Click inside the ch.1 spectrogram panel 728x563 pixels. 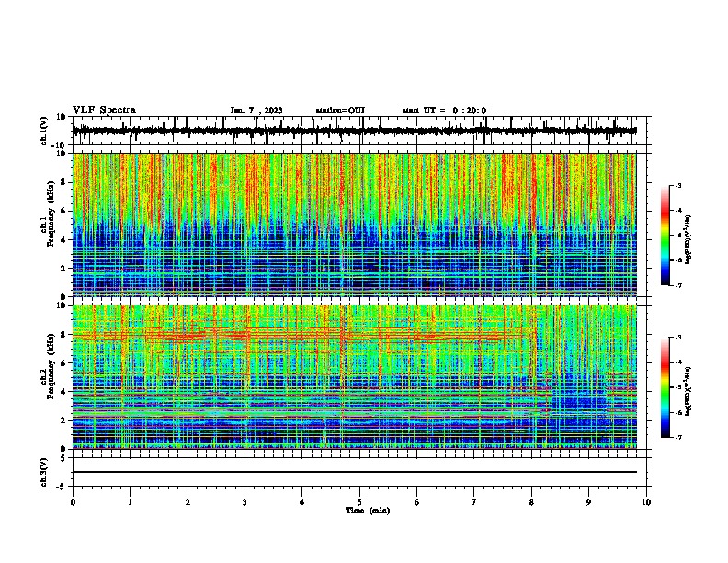354,224
